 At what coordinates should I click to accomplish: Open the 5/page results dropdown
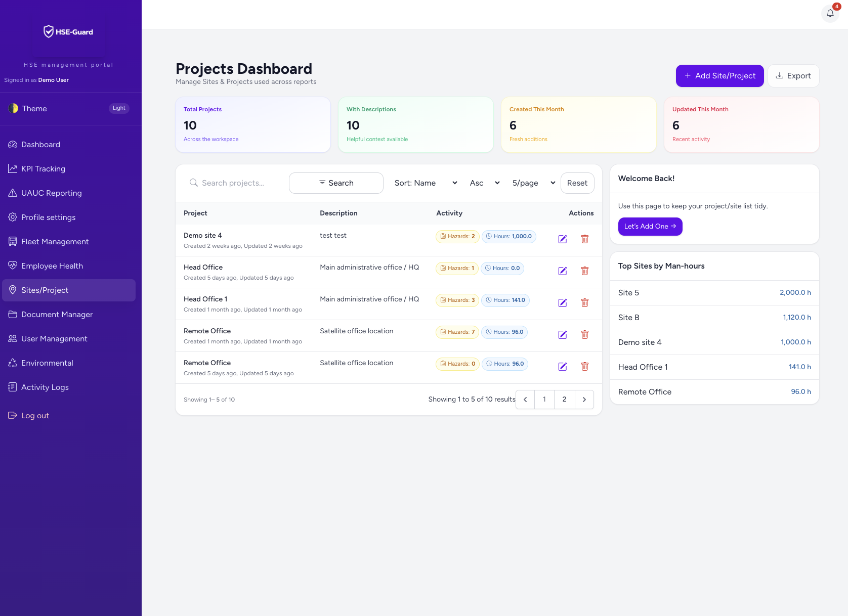click(x=533, y=183)
